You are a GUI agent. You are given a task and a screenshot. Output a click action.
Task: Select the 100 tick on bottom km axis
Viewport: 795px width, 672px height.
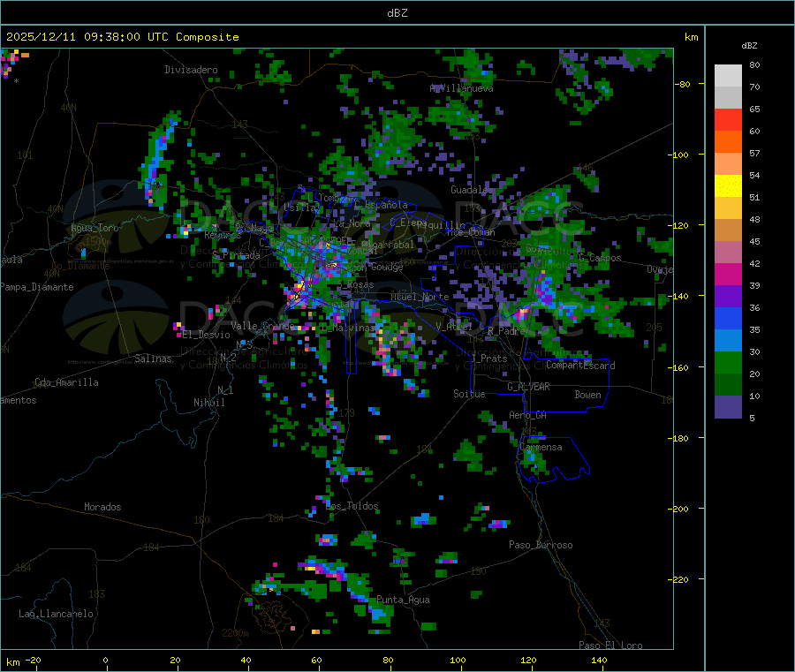coord(458,660)
